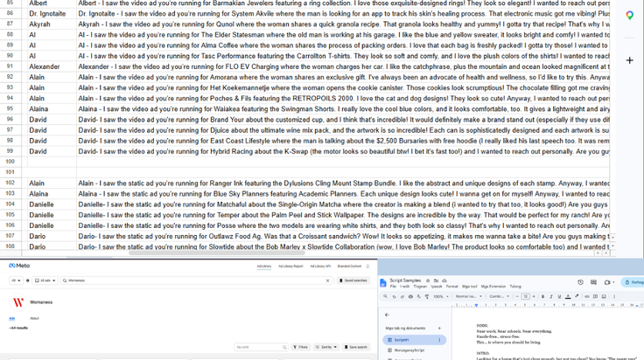Increase font size with plus button

[534, 296]
